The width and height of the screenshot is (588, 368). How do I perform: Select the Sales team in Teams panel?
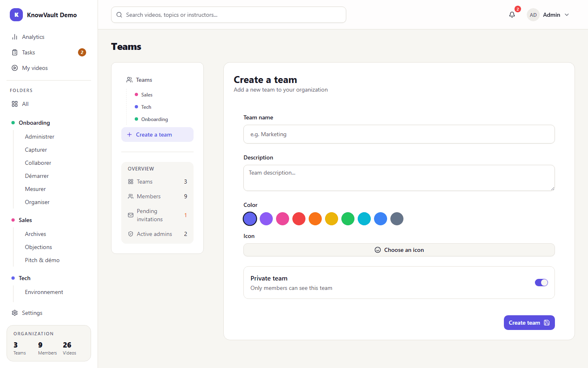147,95
